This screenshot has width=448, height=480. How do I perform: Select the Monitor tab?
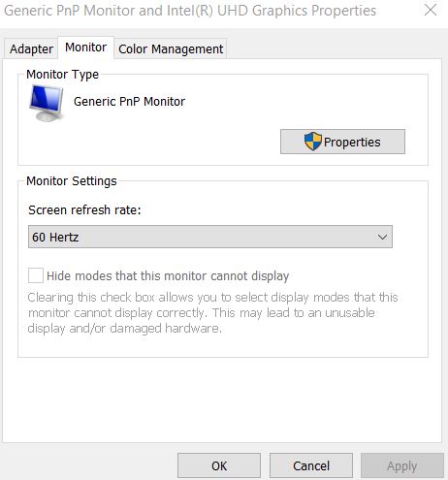click(85, 48)
